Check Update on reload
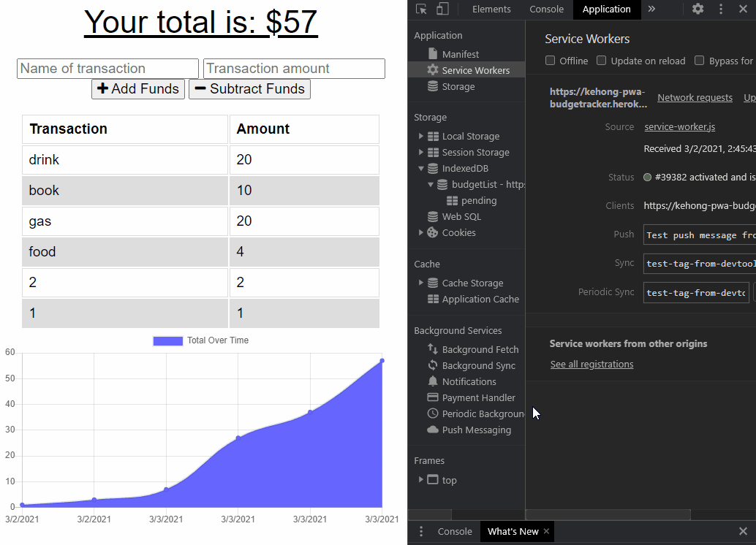The height and width of the screenshot is (545, 756). (601, 61)
